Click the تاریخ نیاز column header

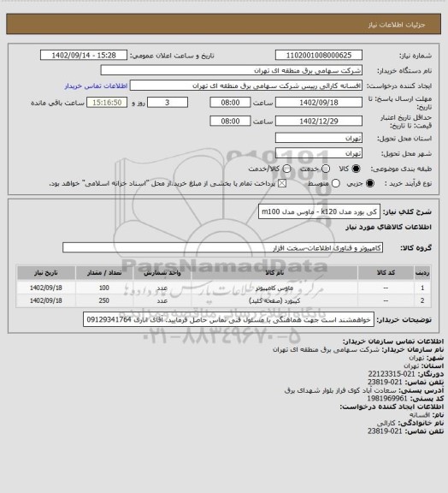46,272
